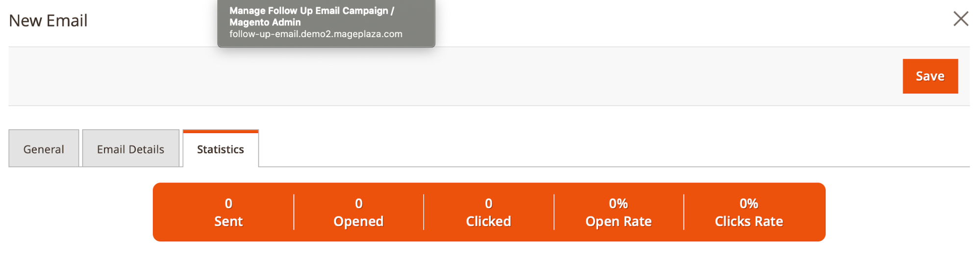Viewport: 980px width, 279px height.
Task: Click the 0% value above Open Rate
Action: (x=618, y=203)
